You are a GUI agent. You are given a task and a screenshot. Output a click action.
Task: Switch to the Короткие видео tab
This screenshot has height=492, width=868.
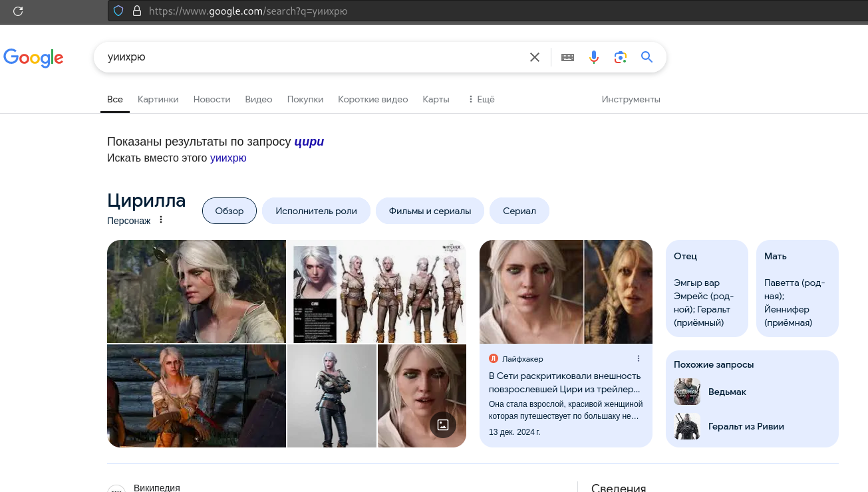[x=373, y=99]
